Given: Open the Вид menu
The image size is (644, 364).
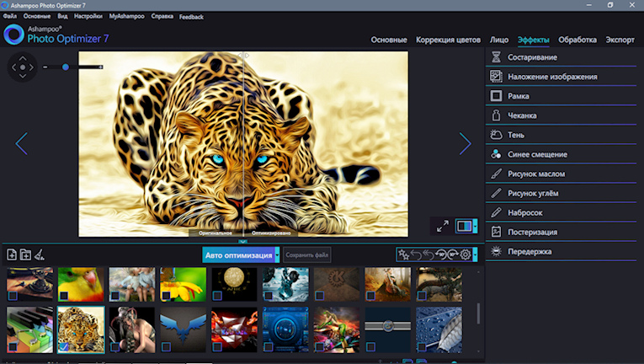Looking at the screenshot, I should [62, 17].
